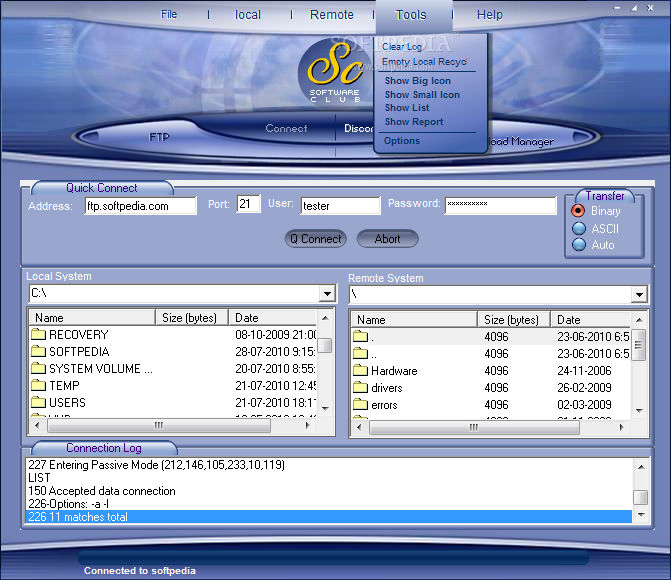This screenshot has height=580, width=671.
Task: Click the USERS folder icon
Action: click(39, 403)
